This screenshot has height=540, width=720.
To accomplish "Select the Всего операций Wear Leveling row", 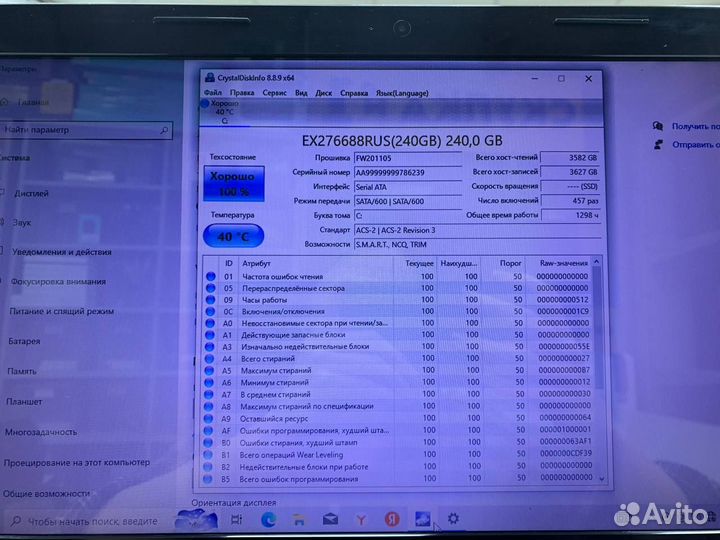I will coord(398,455).
